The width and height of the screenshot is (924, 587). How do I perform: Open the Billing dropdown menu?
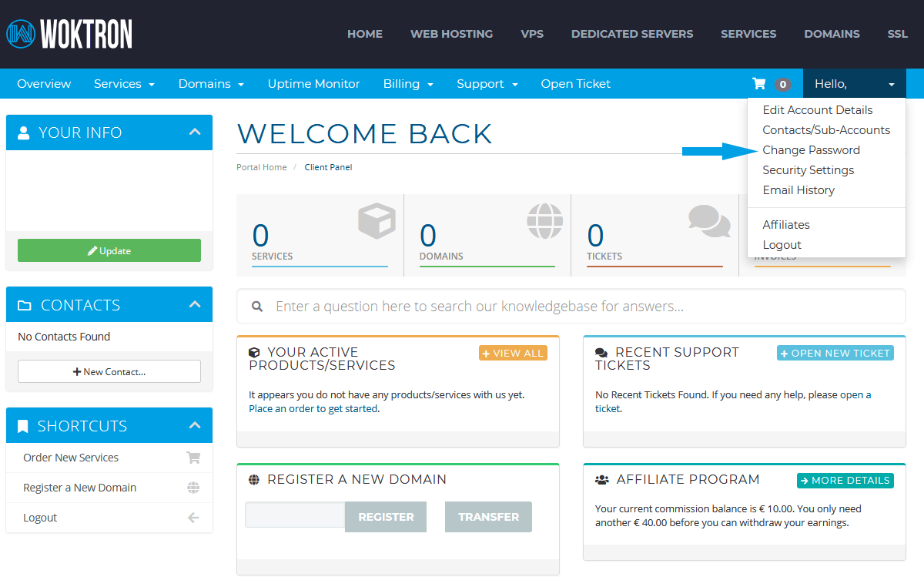[x=408, y=84]
